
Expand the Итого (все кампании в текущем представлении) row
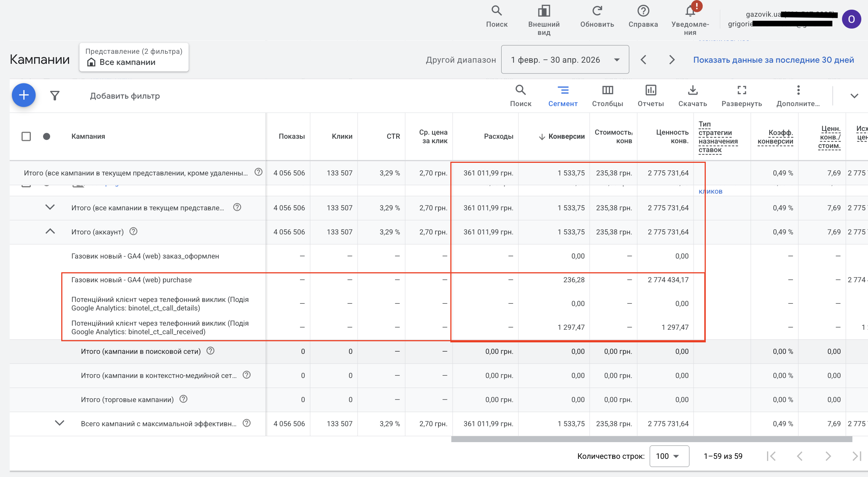coord(50,207)
